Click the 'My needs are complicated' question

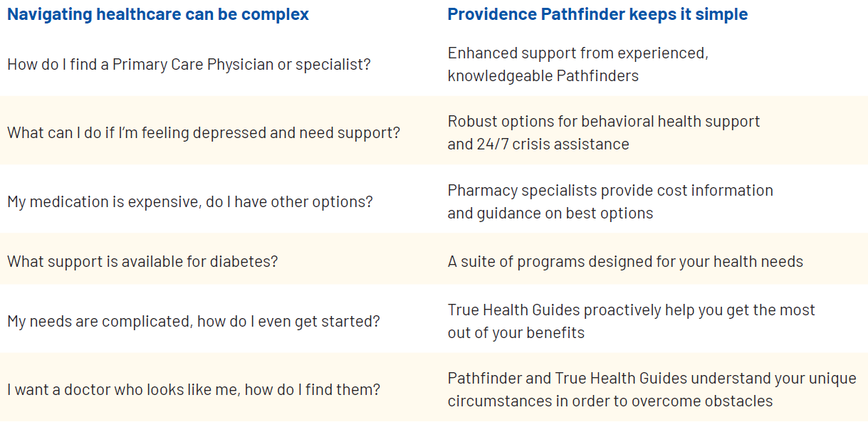click(x=193, y=321)
